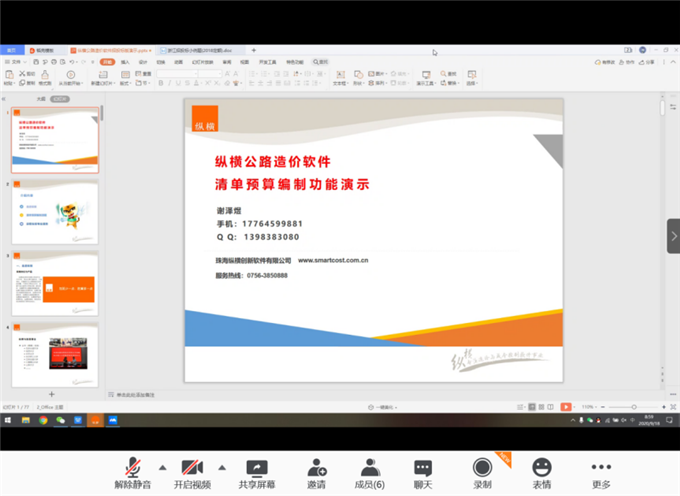Click the 粘贴 paste icon
680x496 pixels.
(x=9, y=77)
